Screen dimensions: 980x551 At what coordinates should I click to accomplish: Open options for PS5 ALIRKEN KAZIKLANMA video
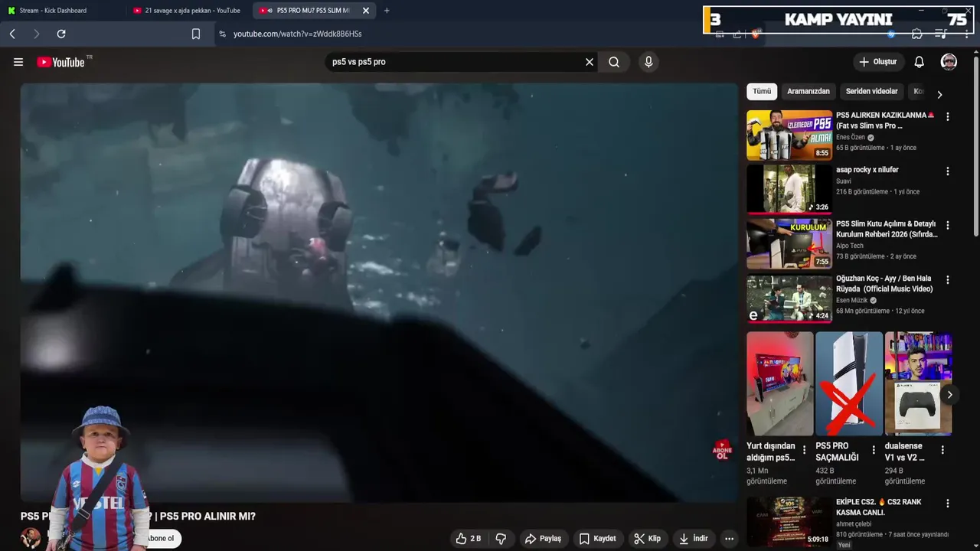pyautogui.click(x=948, y=117)
